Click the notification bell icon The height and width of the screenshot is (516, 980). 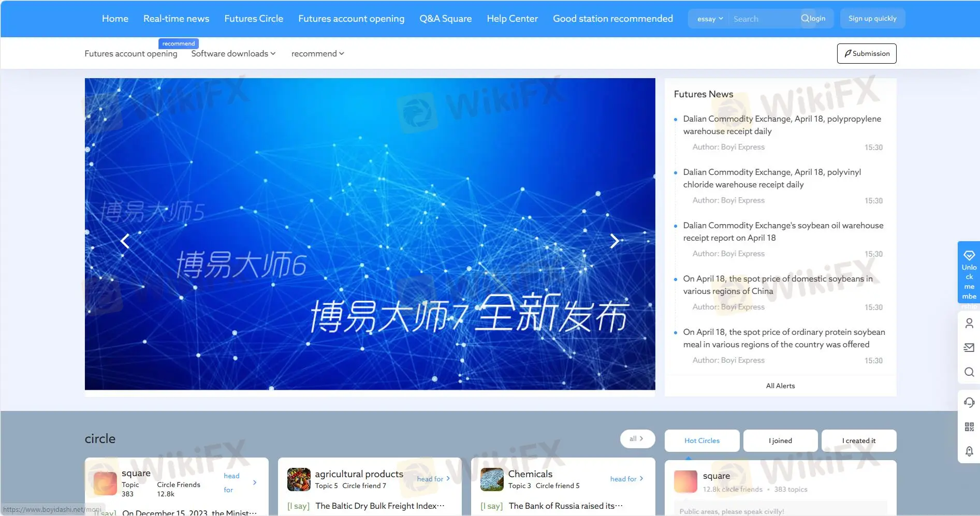pos(969,451)
